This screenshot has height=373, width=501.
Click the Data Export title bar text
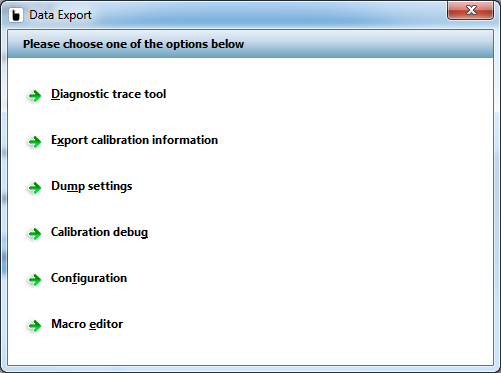pyautogui.click(x=60, y=15)
